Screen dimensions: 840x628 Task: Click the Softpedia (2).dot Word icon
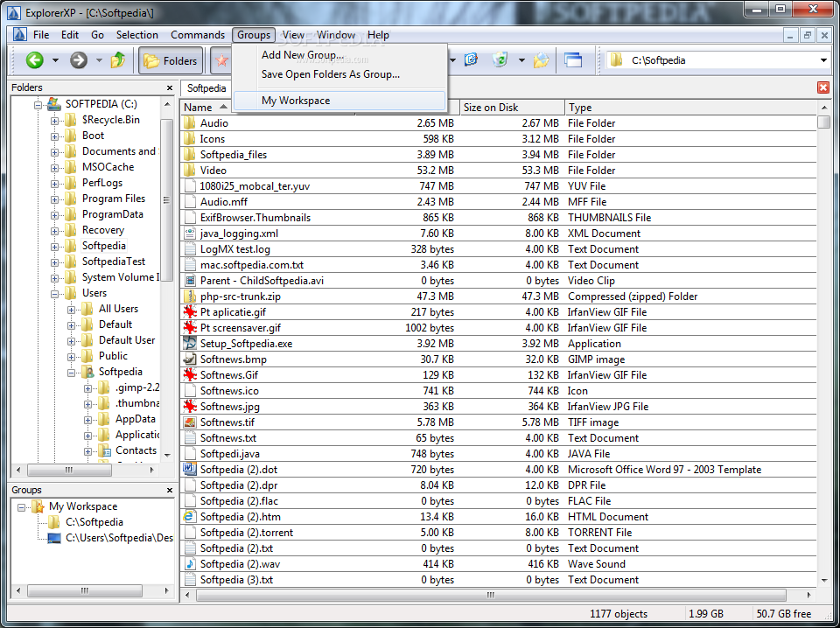click(189, 470)
